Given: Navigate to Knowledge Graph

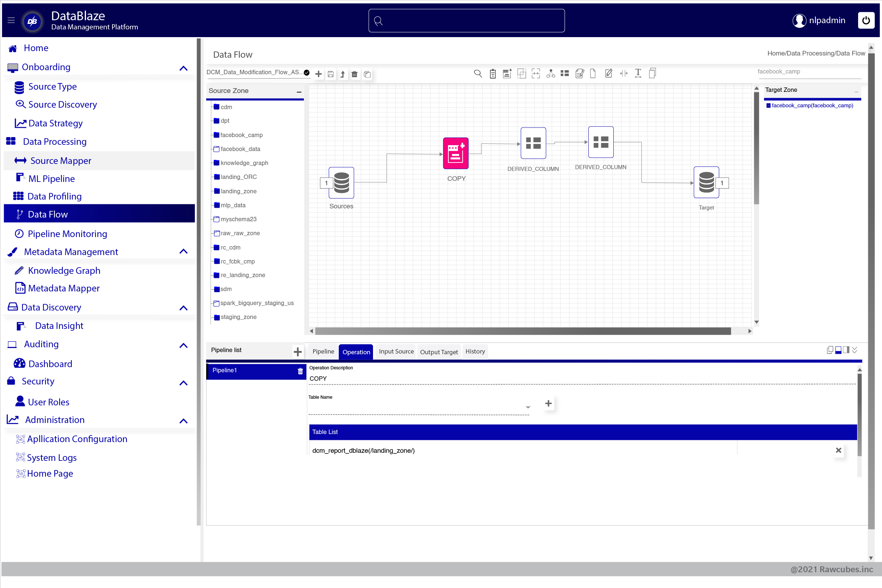Looking at the screenshot, I should [64, 270].
